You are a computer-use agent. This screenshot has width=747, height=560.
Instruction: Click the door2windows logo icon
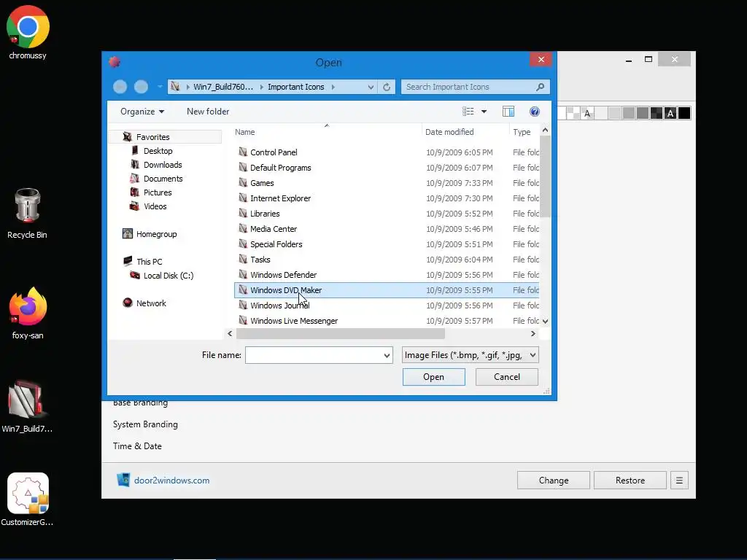[123, 480]
